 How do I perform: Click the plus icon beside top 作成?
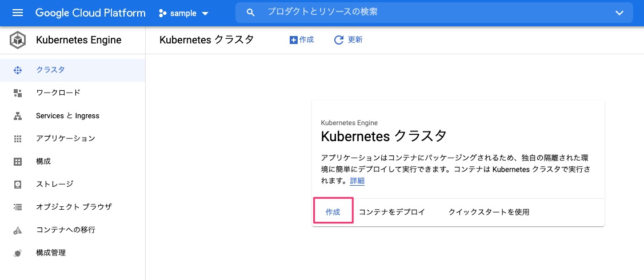tap(293, 40)
